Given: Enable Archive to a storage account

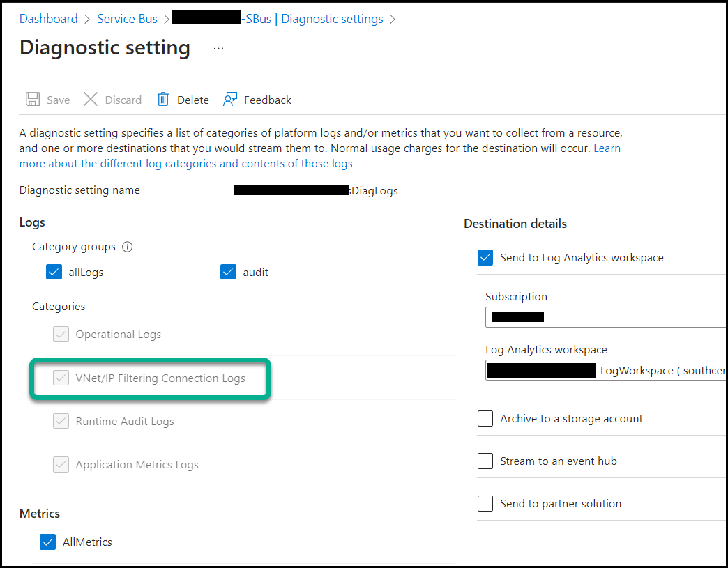Looking at the screenshot, I should coord(485,418).
